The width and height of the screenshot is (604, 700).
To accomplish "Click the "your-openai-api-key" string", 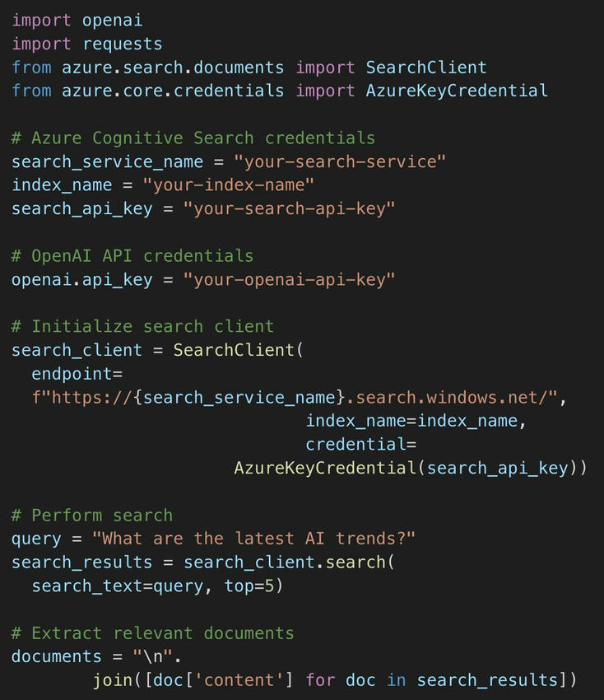I will [x=289, y=279].
